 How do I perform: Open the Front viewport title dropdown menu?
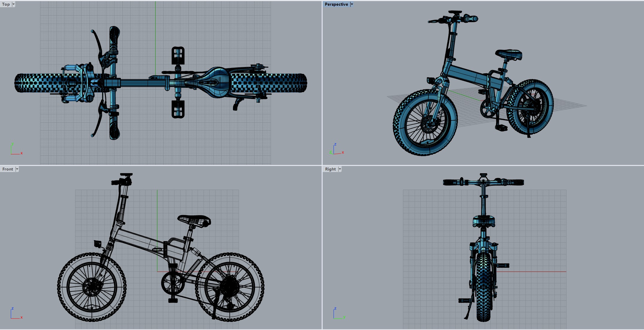[x=17, y=169]
